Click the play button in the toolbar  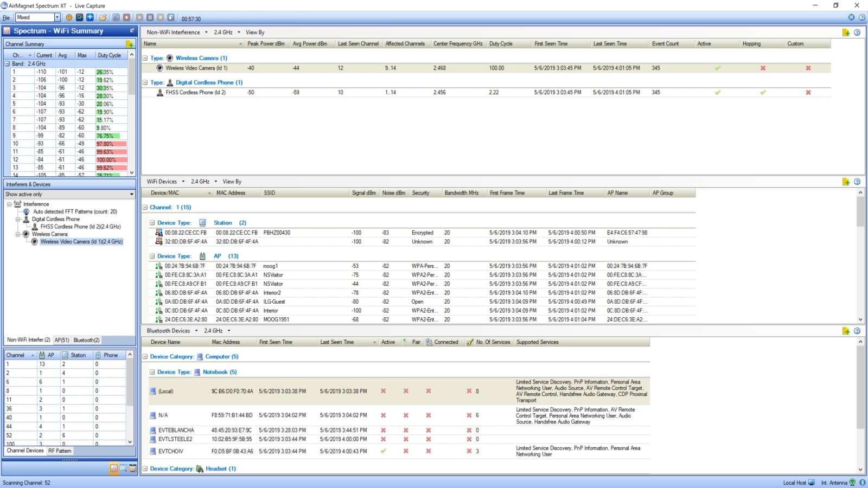(139, 17)
